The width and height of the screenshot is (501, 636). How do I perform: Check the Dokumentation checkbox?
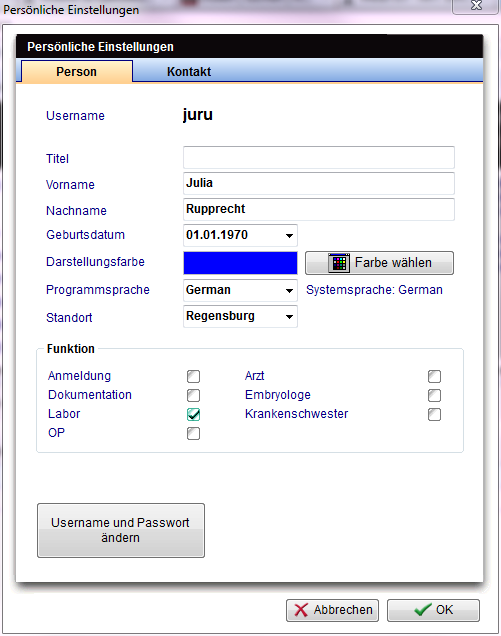pyautogui.click(x=194, y=395)
